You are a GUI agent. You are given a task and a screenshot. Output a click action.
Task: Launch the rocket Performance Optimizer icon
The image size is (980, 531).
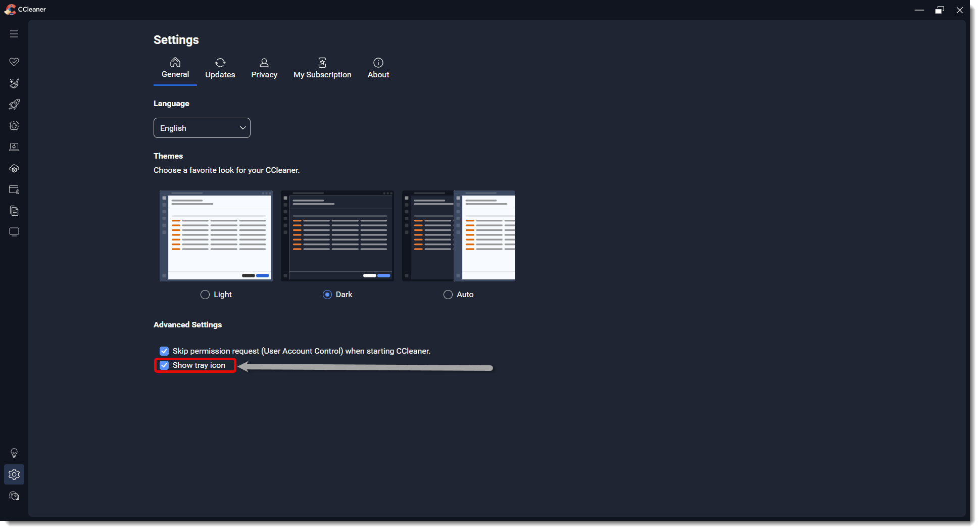coord(14,105)
